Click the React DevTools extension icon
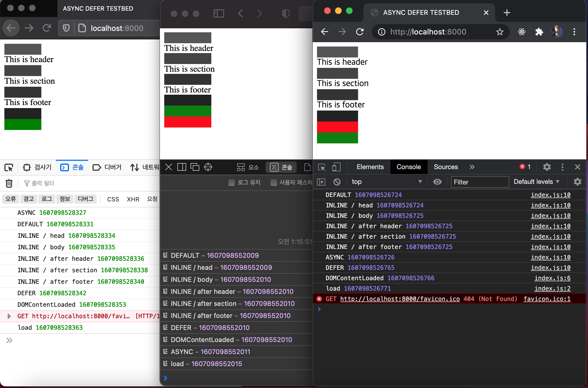This screenshot has width=588, height=388. click(521, 32)
